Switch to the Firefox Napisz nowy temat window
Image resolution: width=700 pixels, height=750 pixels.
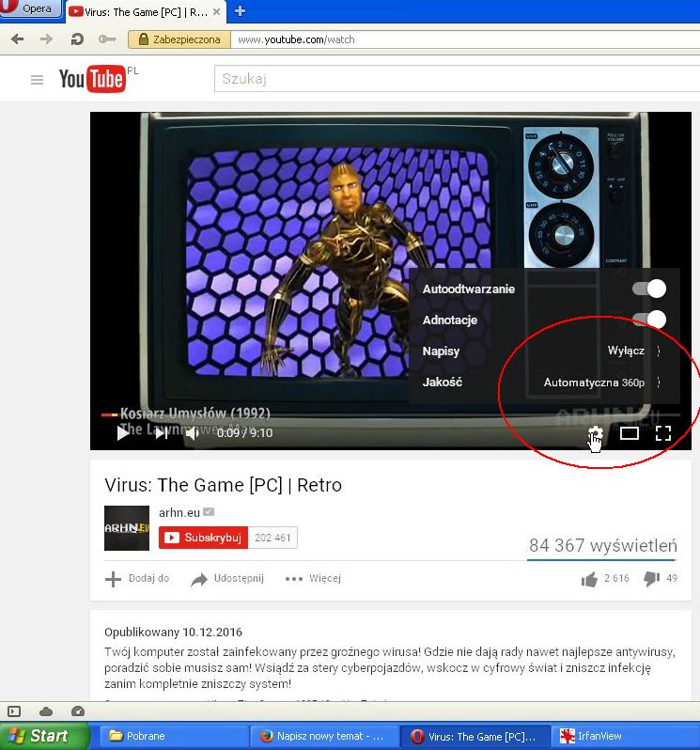(325, 736)
